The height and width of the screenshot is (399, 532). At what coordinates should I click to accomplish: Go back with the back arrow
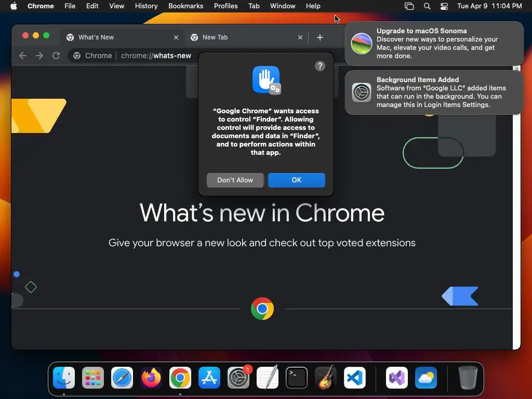click(23, 56)
